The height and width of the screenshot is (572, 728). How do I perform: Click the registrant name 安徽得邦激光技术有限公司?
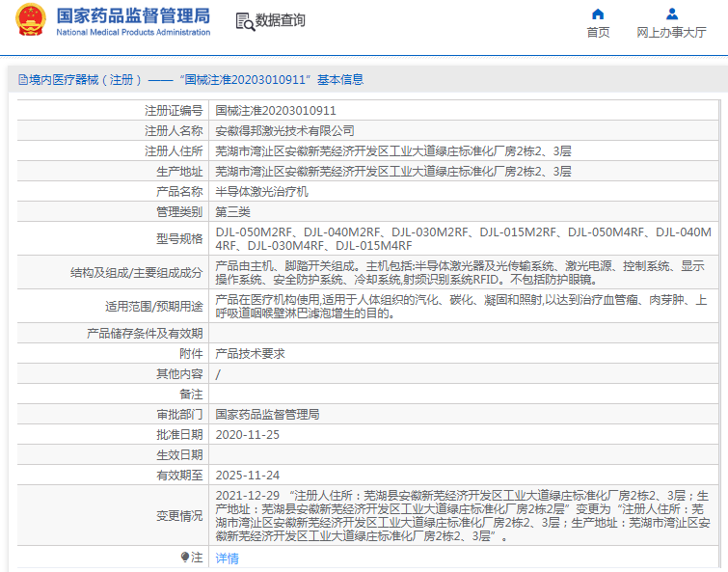coord(284,131)
